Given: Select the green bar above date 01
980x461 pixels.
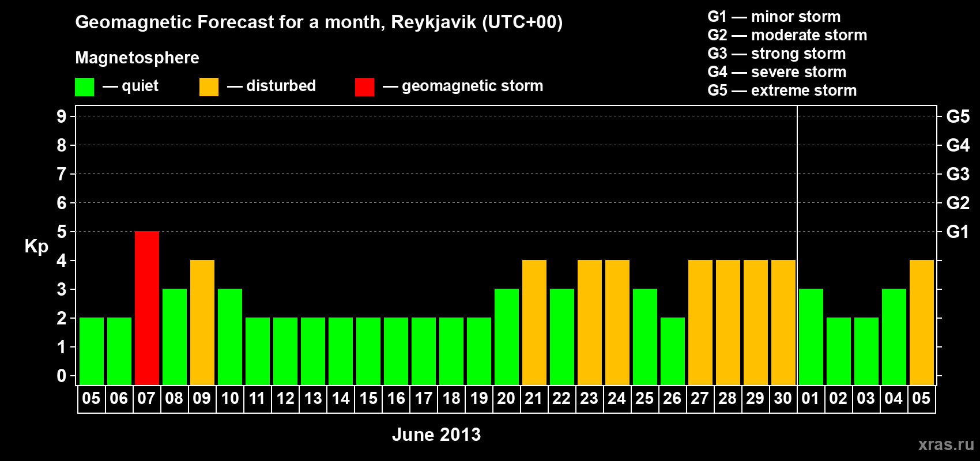Looking at the screenshot, I should [x=811, y=337].
